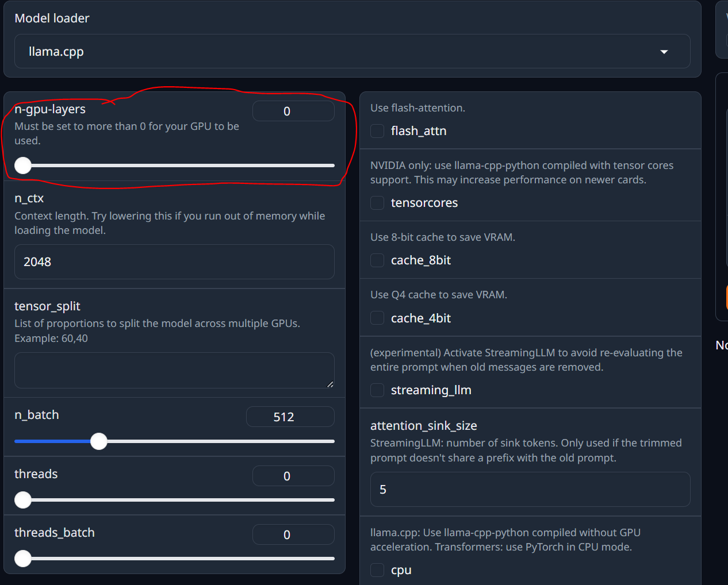Open the Model loader dropdown showing llama.cpp

(x=352, y=51)
